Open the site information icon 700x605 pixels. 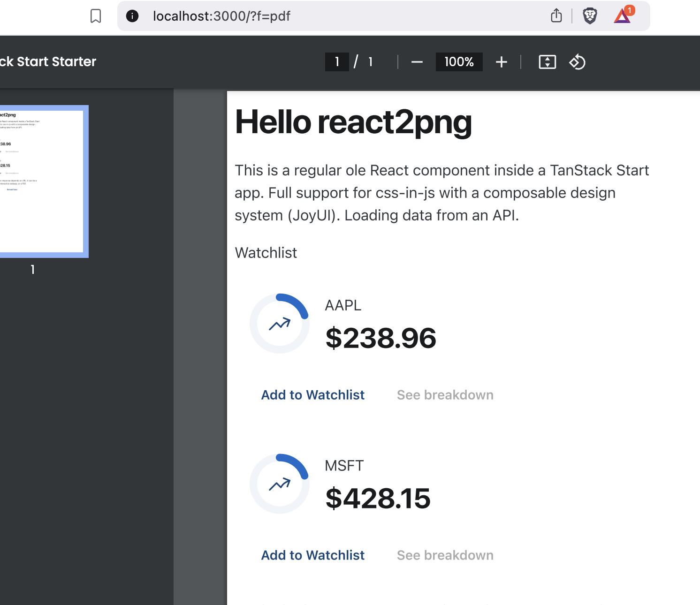(x=132, y=16)
